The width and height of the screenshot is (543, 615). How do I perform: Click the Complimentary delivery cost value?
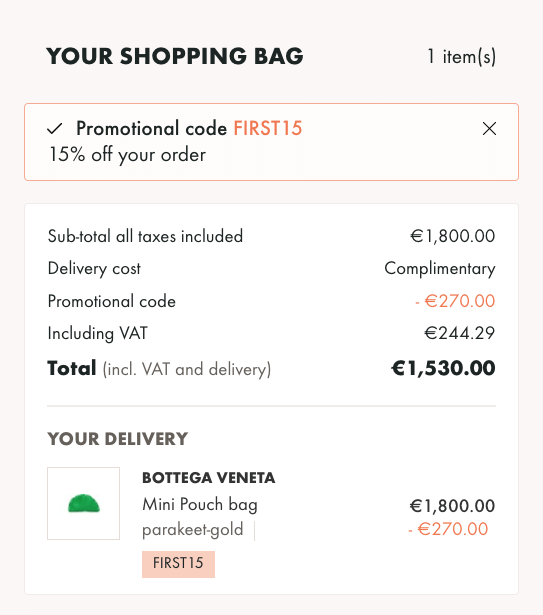[x=440, y=269]
